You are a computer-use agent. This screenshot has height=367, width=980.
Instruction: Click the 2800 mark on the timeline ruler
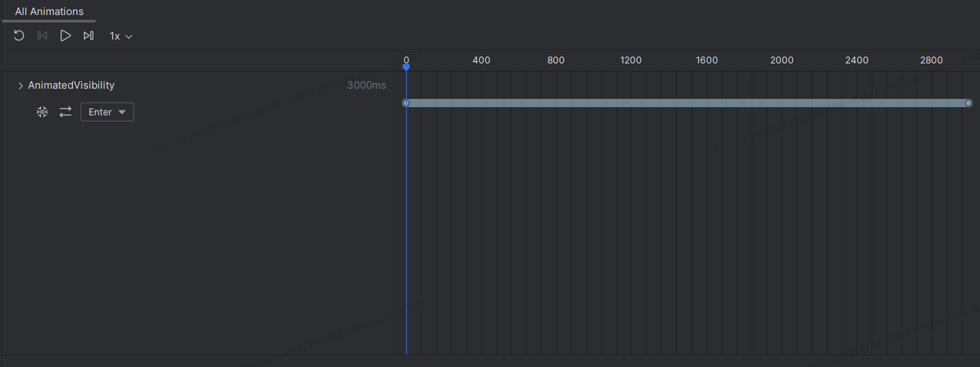(x=932, y=60)
